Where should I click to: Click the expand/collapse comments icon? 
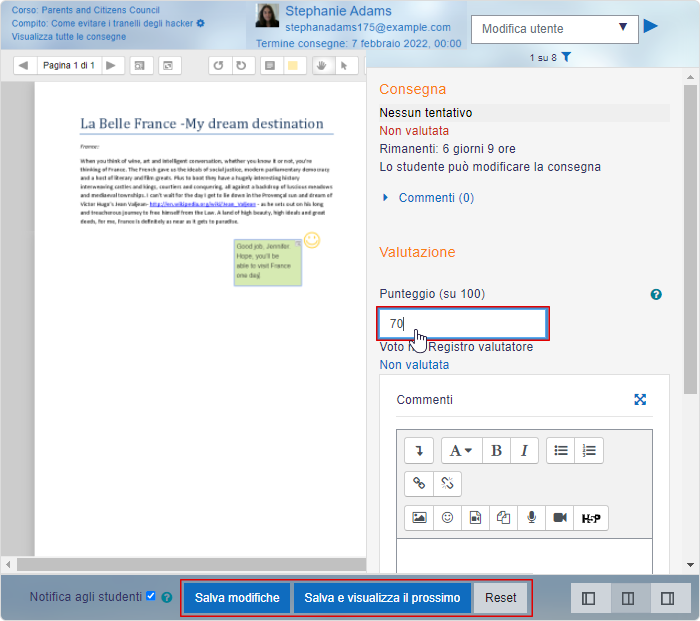168,66
